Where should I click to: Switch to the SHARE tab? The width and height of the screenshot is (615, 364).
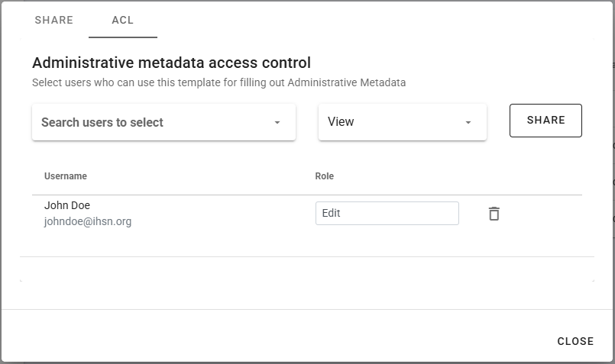click(x=54, y=20)
